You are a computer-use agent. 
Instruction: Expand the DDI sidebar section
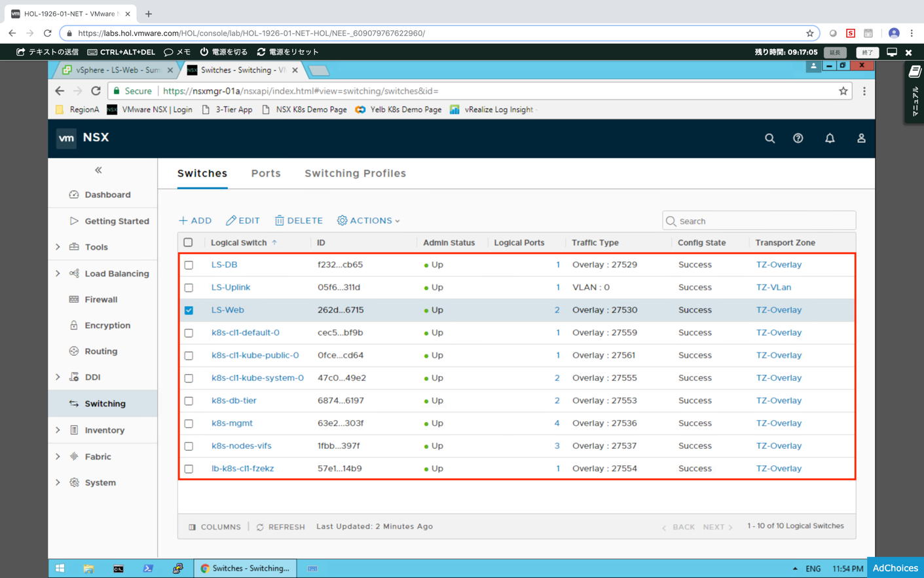click(58, 377)
